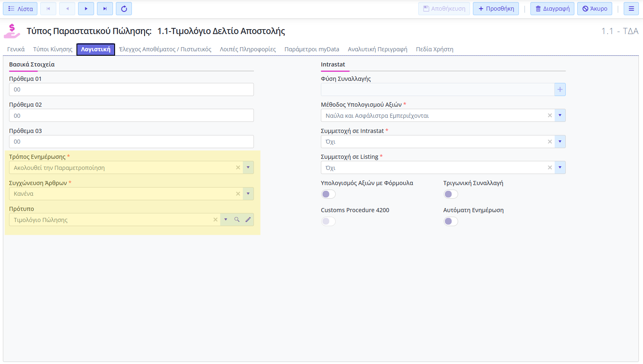This screenshot has width=643, height=364.
Task: Expand the Τρόπος Ενημέρωσης dropdown
Action: point(248,167)
